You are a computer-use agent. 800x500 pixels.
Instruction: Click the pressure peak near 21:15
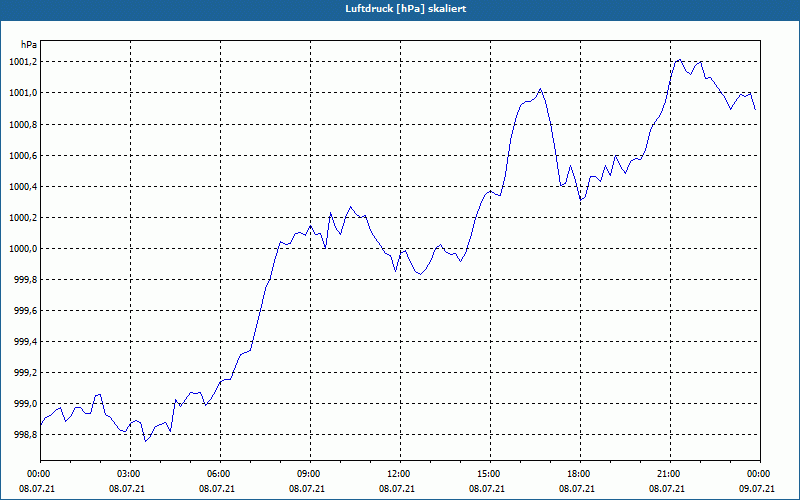pyautogui.click(x=680, y=60)
